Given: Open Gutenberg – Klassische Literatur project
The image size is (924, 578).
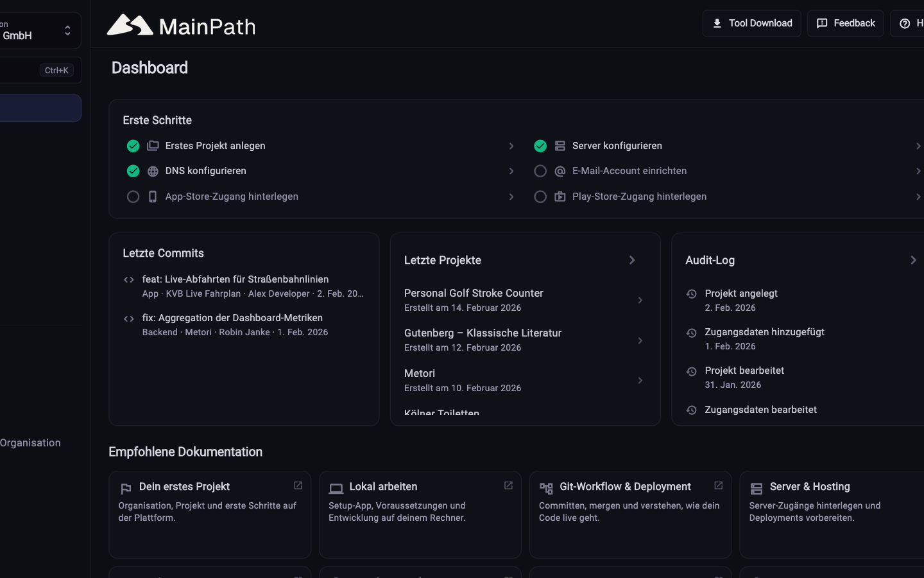Looking at the screenshot, I should 525,340.
